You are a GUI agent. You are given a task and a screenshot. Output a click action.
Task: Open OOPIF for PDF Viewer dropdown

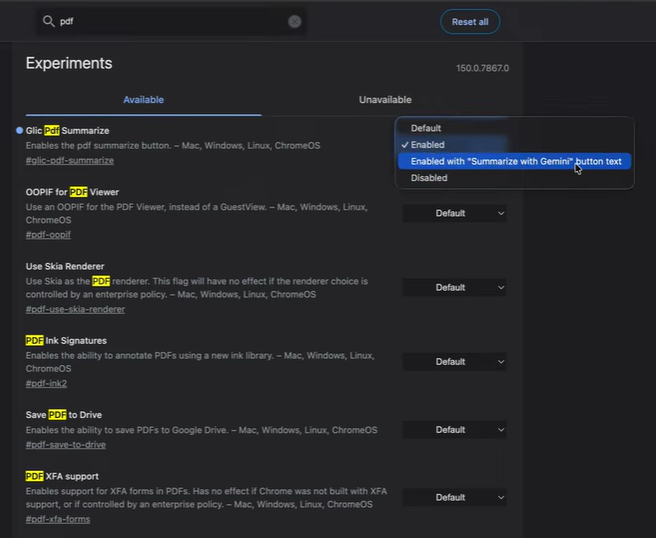454,213
